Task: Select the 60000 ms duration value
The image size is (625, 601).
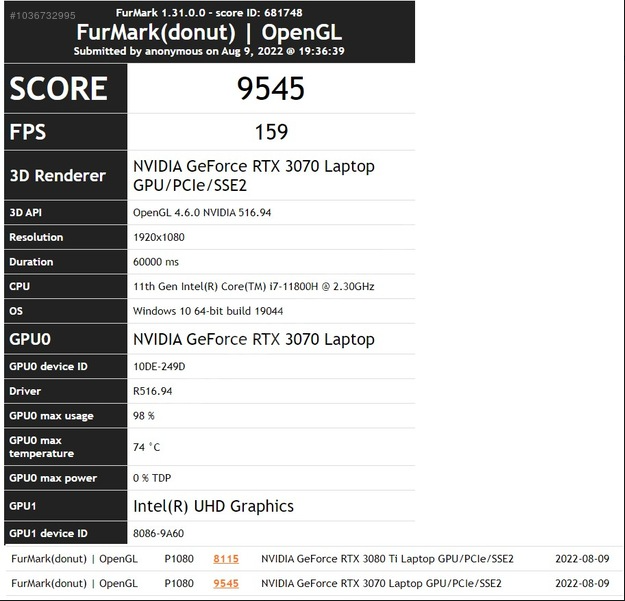Action: click(156, 262)
